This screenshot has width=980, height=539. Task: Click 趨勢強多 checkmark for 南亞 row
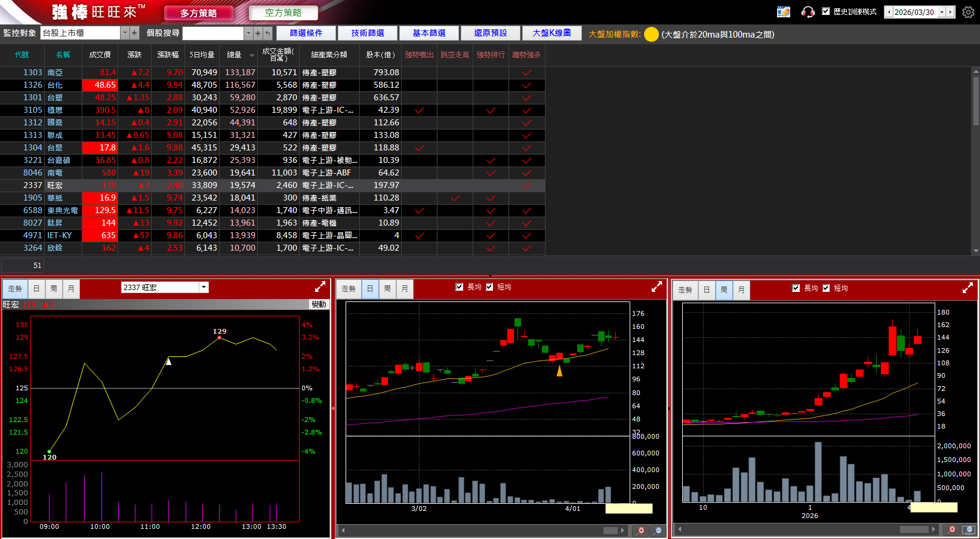point(526,73)
